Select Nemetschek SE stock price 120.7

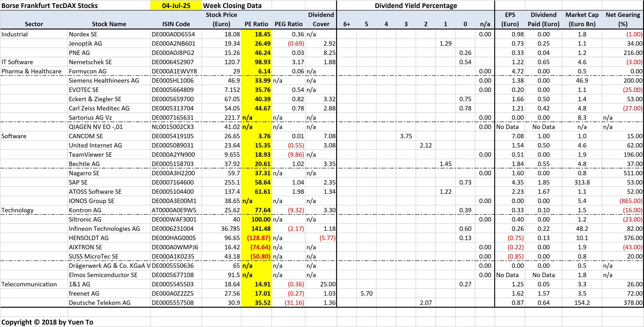(221, 62)
